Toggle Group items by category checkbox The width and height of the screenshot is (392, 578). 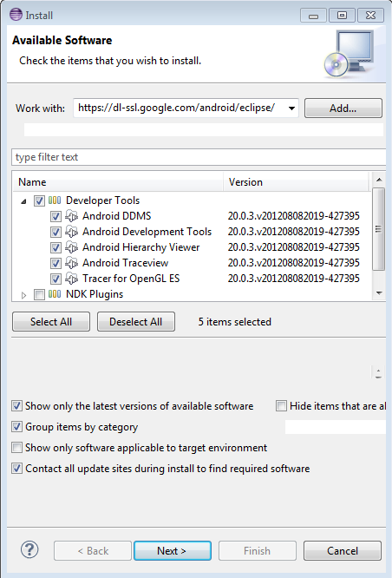pyautogui.click(x=17, y=427)
